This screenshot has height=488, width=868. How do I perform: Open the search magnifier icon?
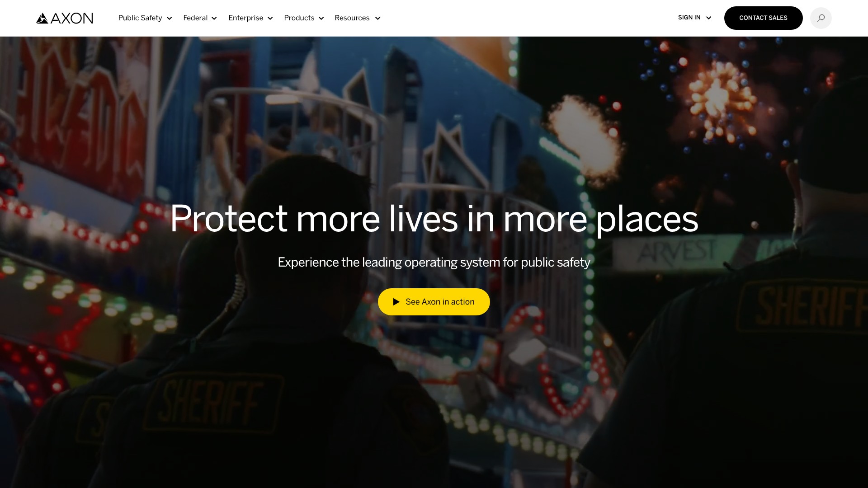[x=821, y=18]
